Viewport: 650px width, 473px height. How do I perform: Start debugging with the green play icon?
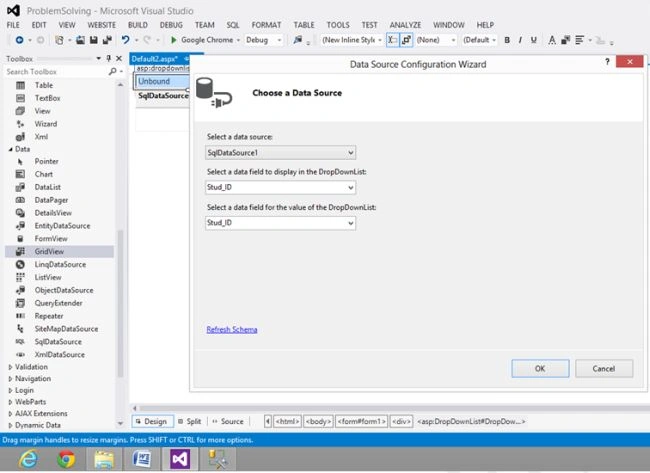click(174, 40)
